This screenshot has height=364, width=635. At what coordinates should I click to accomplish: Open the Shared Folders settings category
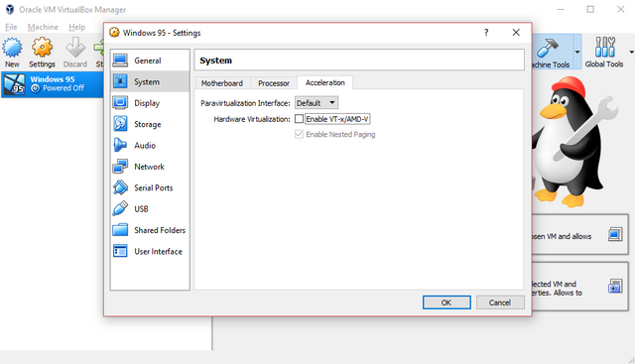click(150, 230)
